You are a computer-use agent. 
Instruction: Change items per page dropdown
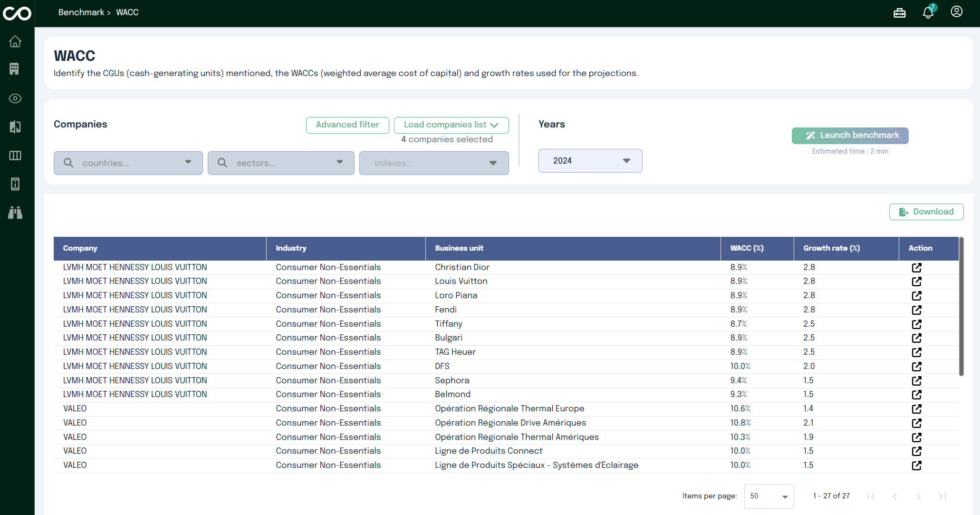(769, 496)
